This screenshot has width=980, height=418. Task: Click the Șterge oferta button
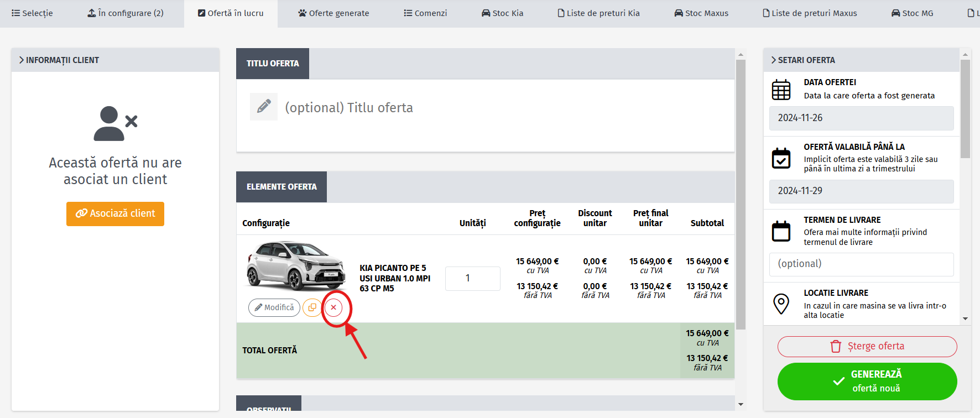pyautogui.click(x=867, y=347)
